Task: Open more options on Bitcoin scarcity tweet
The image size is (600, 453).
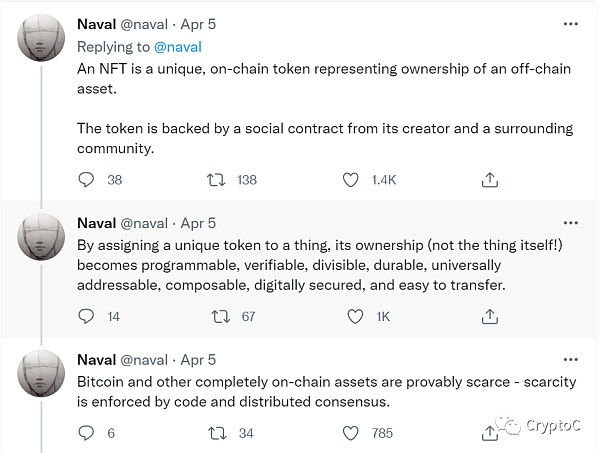Action: [x=567, y=359]
